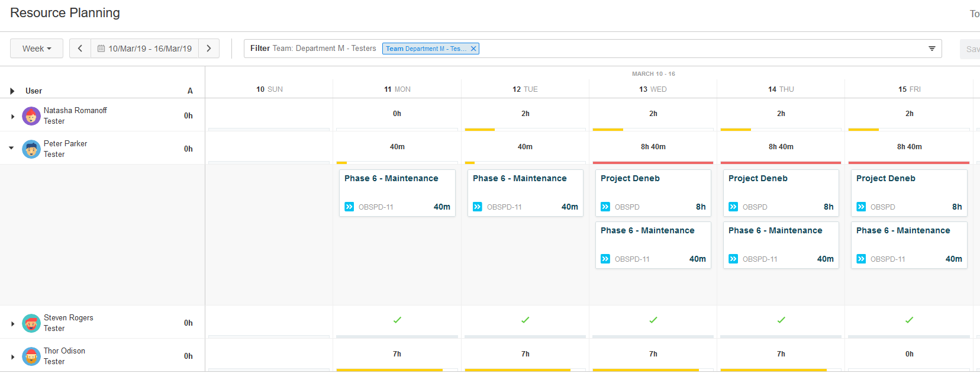Viewport: 980px width, 376px height.
Task: Click Peter Parker's red overbooked bar on Thursday
Action: (x=781, y=162)
